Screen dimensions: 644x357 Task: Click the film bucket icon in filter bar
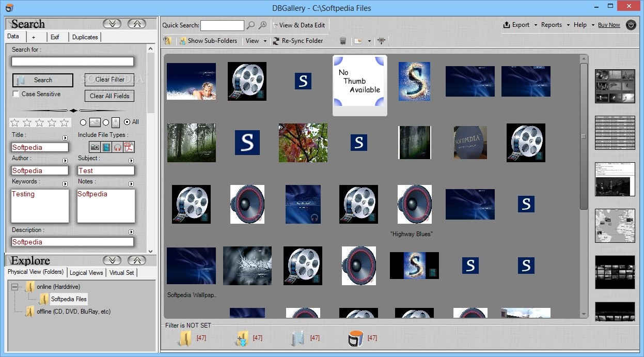tap(355, 338)
